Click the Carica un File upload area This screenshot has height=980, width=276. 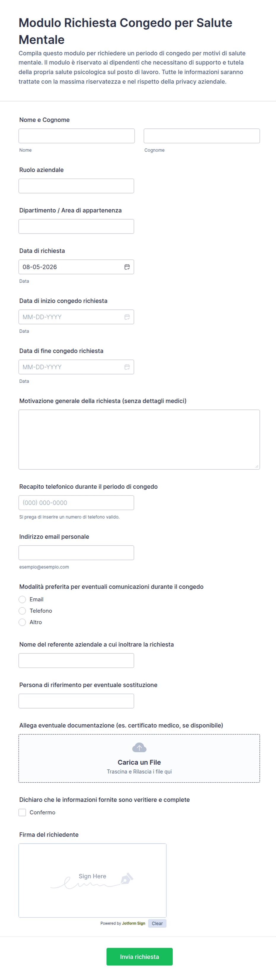coord(139,758)
